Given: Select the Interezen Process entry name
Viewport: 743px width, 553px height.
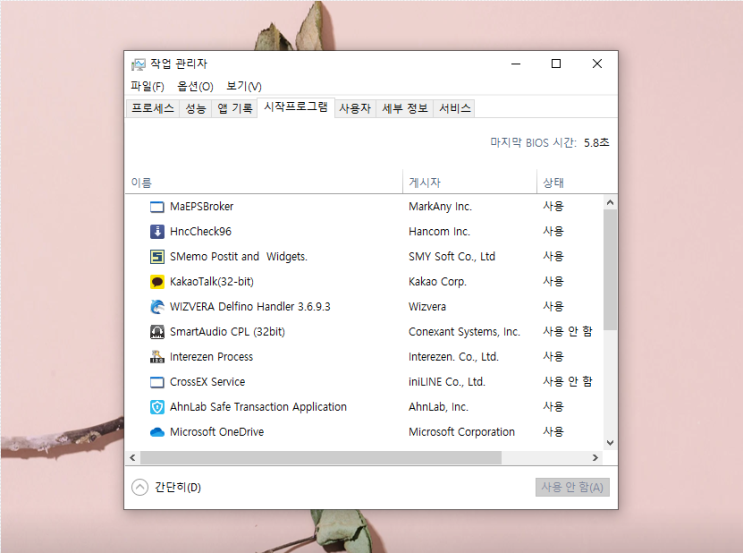Looking at the screenshot, I should coord(211,357).
